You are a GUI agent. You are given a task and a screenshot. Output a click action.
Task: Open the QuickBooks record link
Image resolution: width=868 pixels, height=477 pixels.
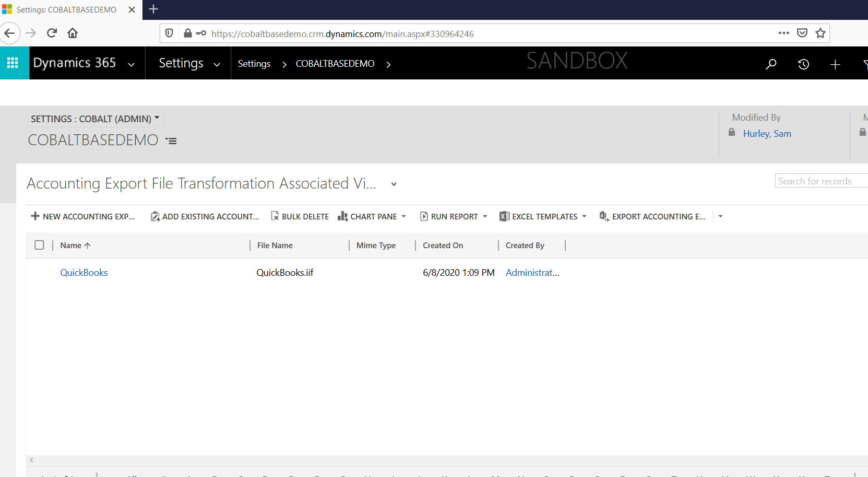84,272
